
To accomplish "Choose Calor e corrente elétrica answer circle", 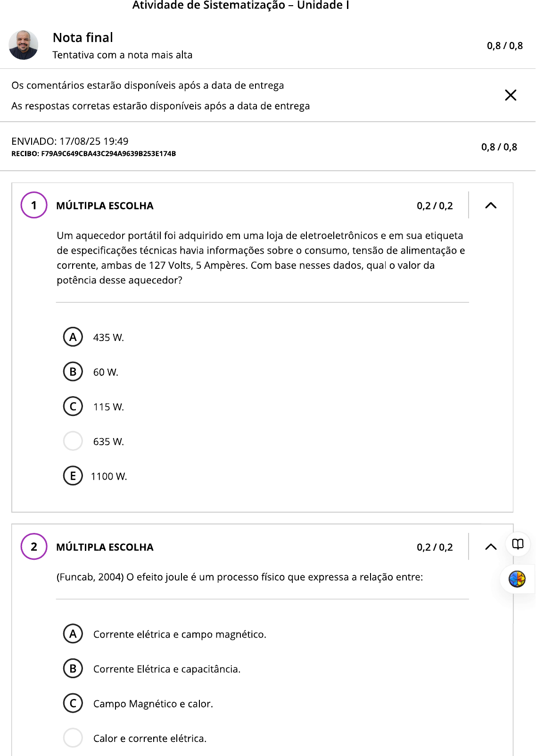I will coord(73,738).
